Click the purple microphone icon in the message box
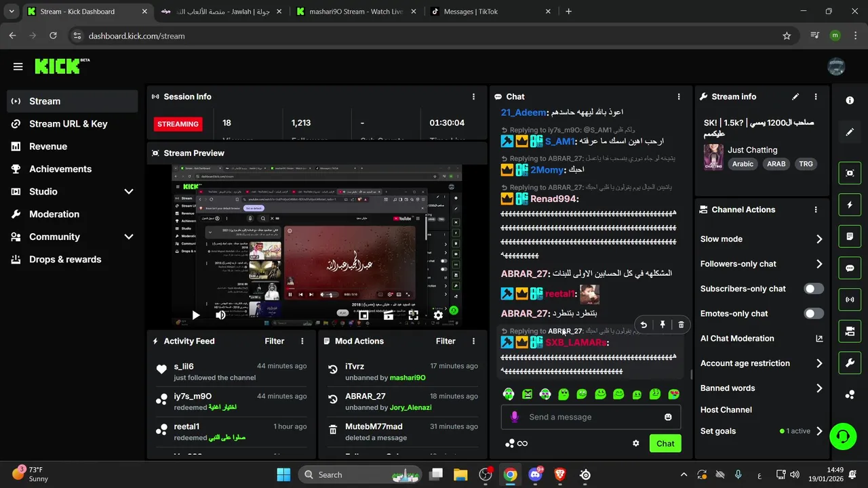The height and width of the screenshot is (488, 868). click(515, 417)
